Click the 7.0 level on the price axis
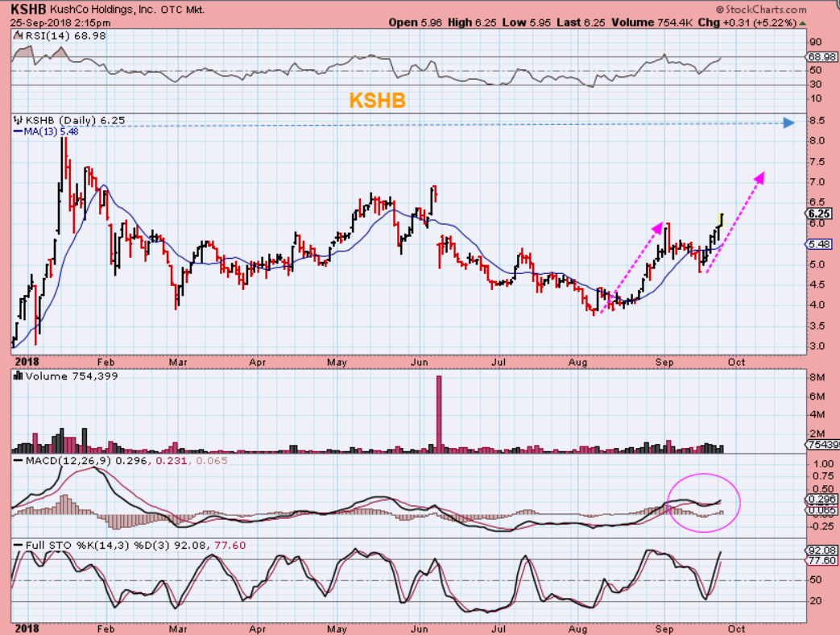 coord(817,182)
